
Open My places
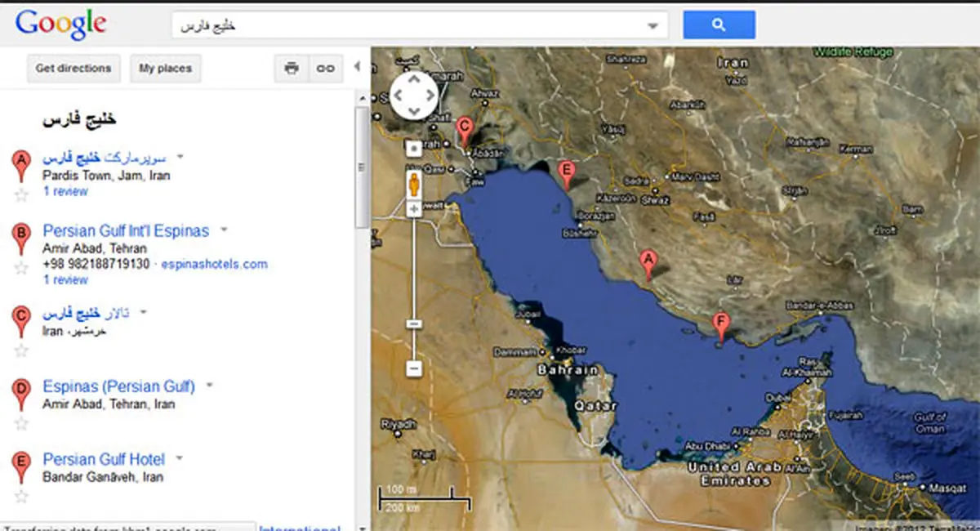[x=165, y=69]
